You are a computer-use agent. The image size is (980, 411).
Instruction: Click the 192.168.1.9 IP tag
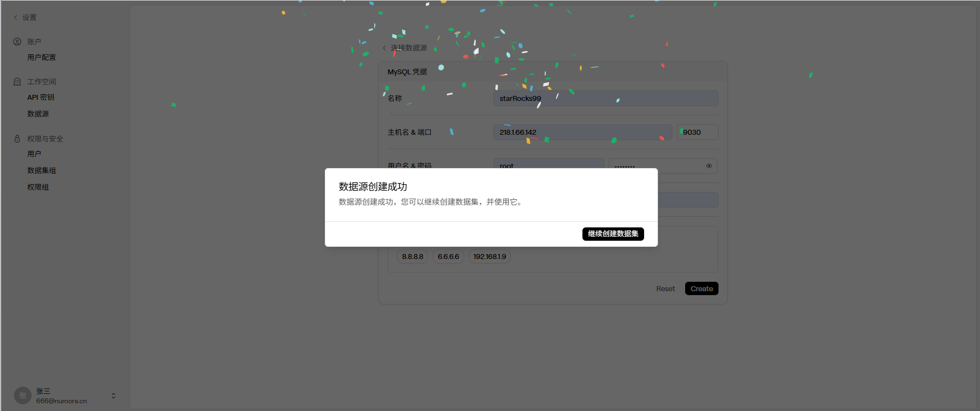490,257
